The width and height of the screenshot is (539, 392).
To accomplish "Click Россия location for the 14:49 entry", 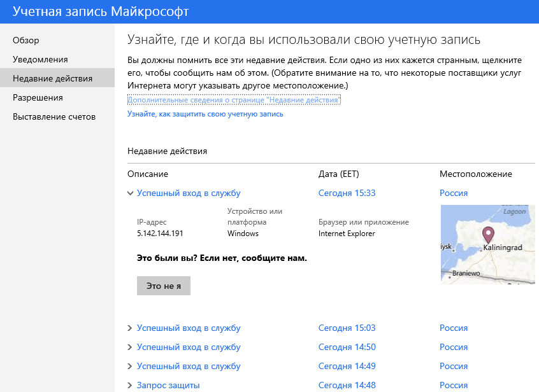I will coord(454,367).
